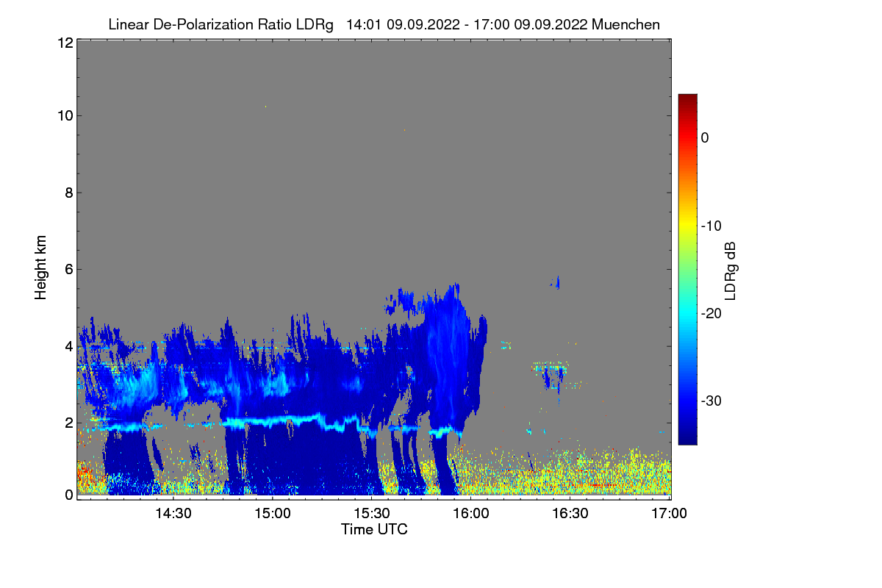The width and height of the screenshot is (882, 588).
Task: Click the cyan melting layer band near 15:00
Action: pyautogui.click(x=272, y=422)
